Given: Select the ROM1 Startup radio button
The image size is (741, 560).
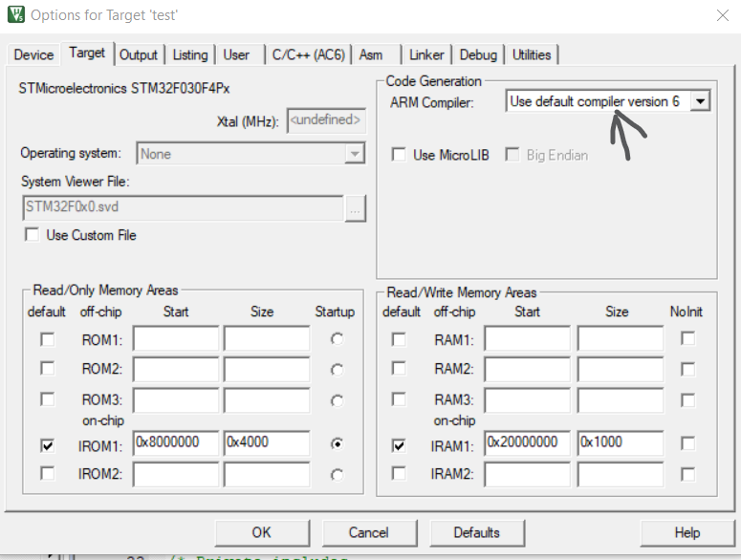Looking at the screenshot, I should click(337, 339).
